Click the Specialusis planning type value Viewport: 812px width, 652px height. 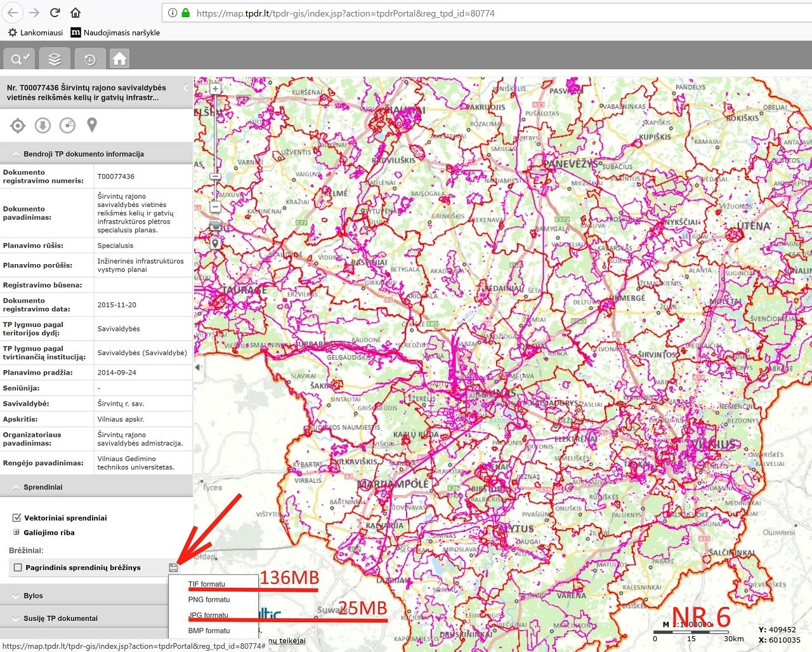point(115,246)
